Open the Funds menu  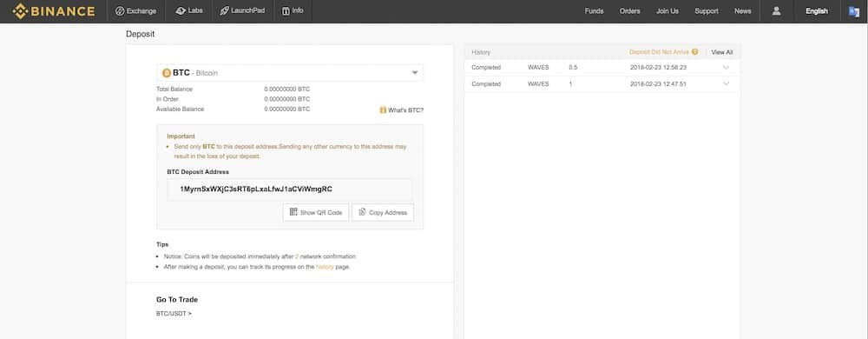point(594,11)
